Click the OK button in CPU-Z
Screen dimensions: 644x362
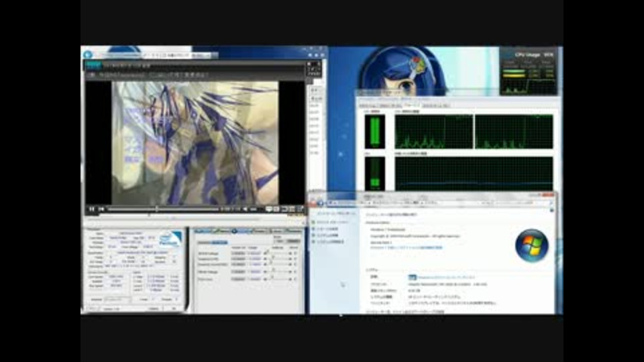[x=173, y=308]
